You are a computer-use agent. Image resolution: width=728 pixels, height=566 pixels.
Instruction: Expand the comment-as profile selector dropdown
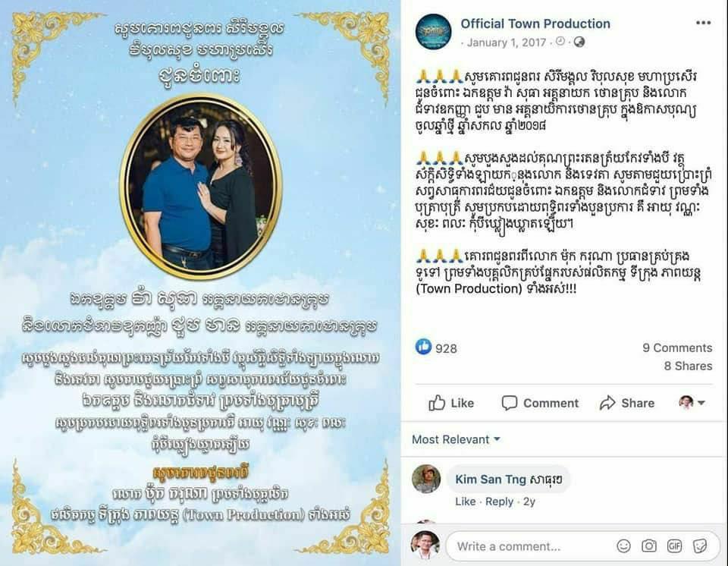click(x=692, y=402)
